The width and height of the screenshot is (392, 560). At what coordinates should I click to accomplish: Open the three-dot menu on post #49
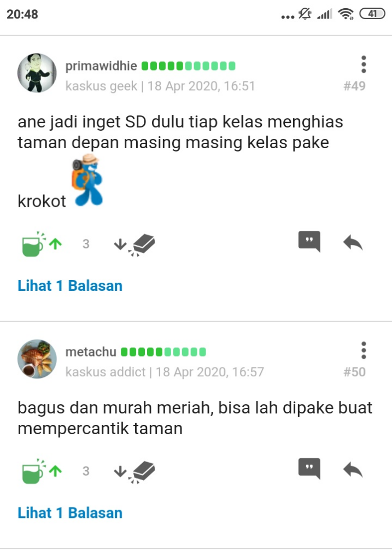pyautogui.click(x=364, y=65)
